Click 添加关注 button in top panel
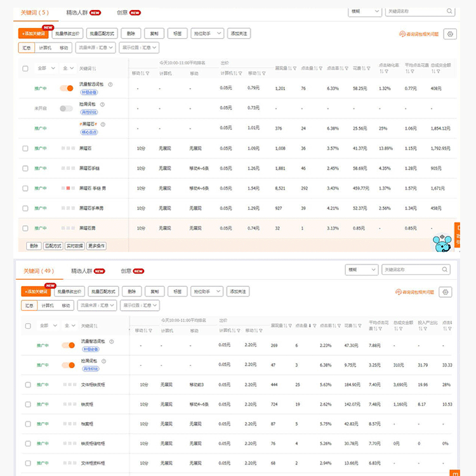The width and height of the screenshot is (476, 476). tap(239, 34)
